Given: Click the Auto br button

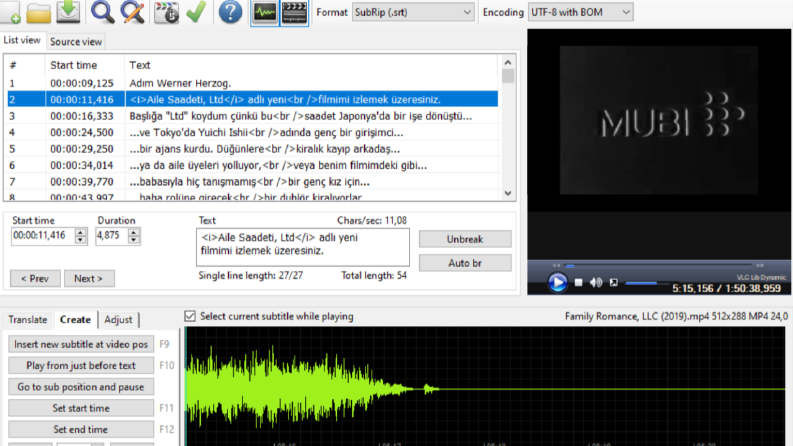Looking at the screenshot, I should (465, 263).
